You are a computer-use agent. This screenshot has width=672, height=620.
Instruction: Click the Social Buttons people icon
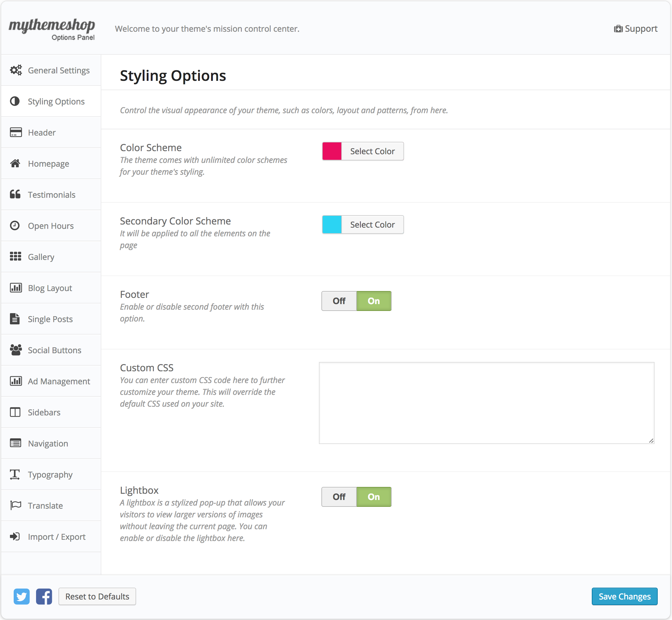16,350
